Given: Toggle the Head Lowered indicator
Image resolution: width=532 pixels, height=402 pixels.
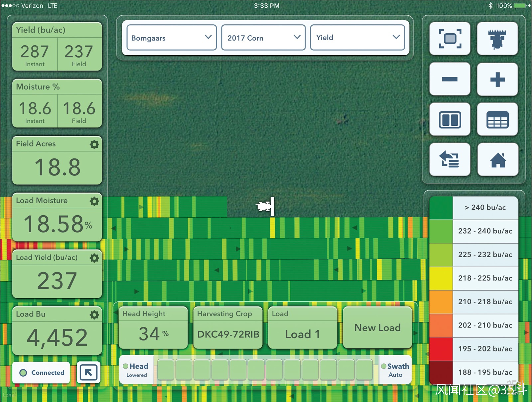Looking at the screenshot, I should coord(136,370).
